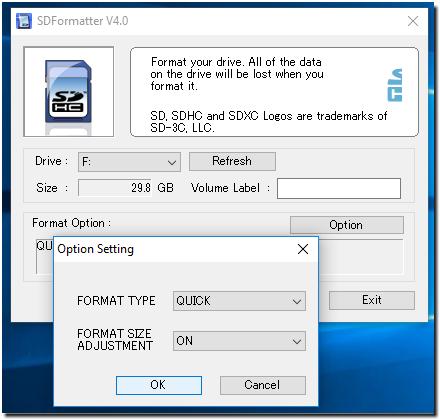Viewport: 440px width, 419px height.
Task: Click the 'Option Setting' dialog title
Action: tap(96, 249)
